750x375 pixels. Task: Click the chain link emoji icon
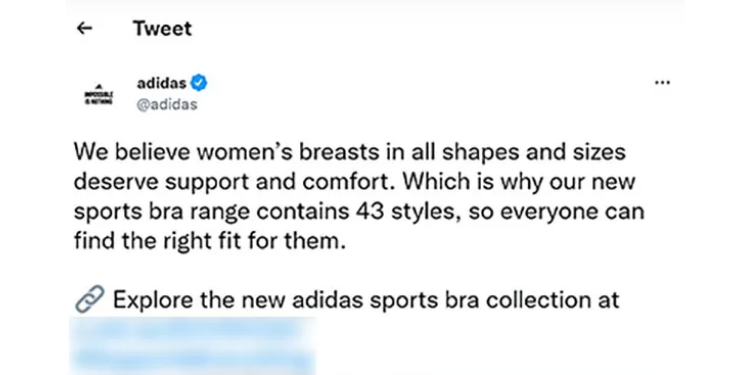click(90, 299)
